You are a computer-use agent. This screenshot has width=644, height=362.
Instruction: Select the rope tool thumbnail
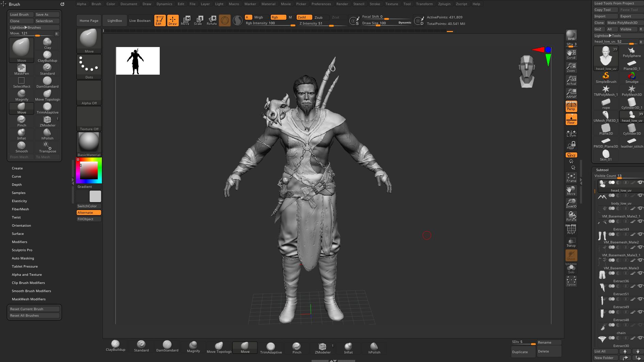(x=606, y=104)
